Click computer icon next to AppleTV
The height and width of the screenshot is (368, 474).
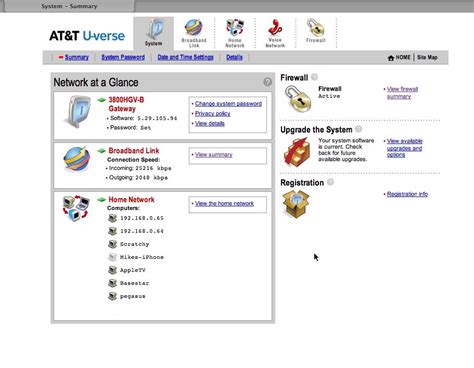click(113, 270)
